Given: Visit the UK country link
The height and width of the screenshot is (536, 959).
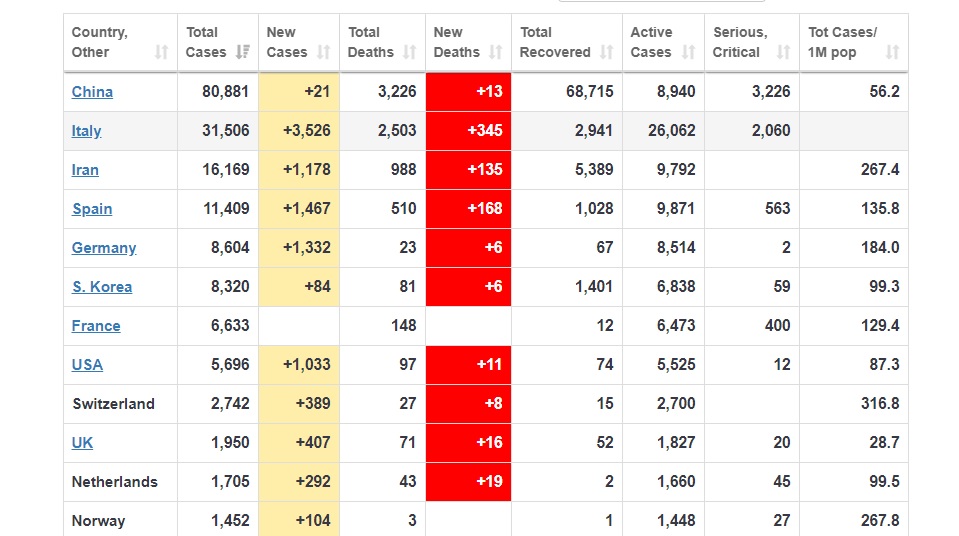Looking at the screenshot, I should pos(82,443).
